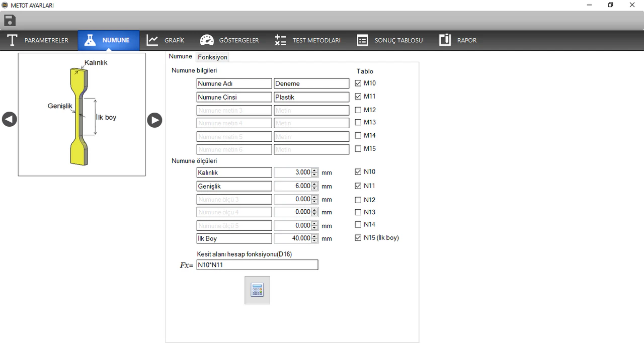Image resolution: width=644 pixels, height=343 pixels.
Task: Switch to the Fonksiyon tab
Action: (x=212, y=57)
